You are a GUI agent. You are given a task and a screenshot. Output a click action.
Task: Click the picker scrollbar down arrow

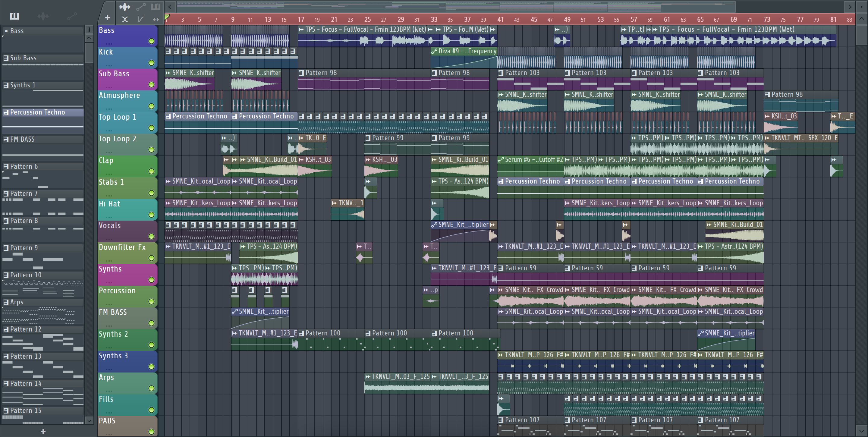point(89,420)
